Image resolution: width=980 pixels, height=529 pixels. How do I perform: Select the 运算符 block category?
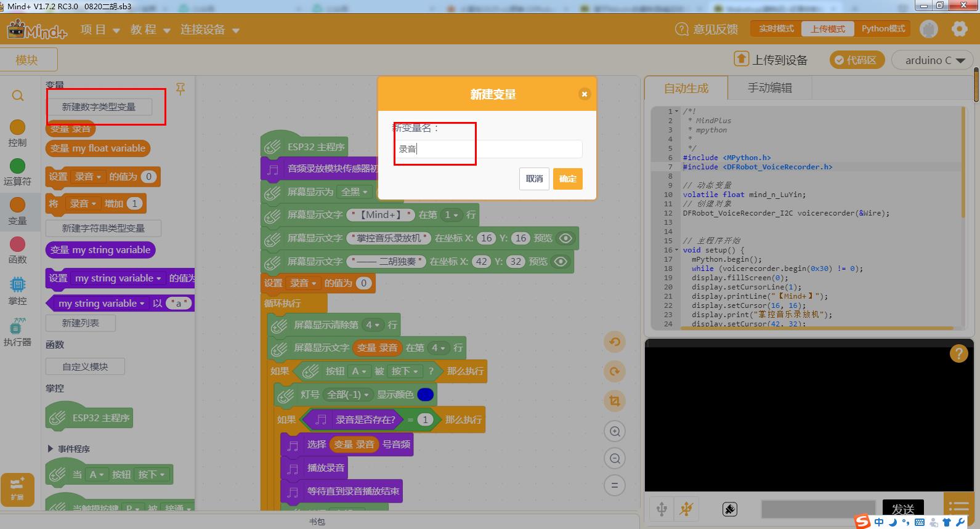coord(17,172)
